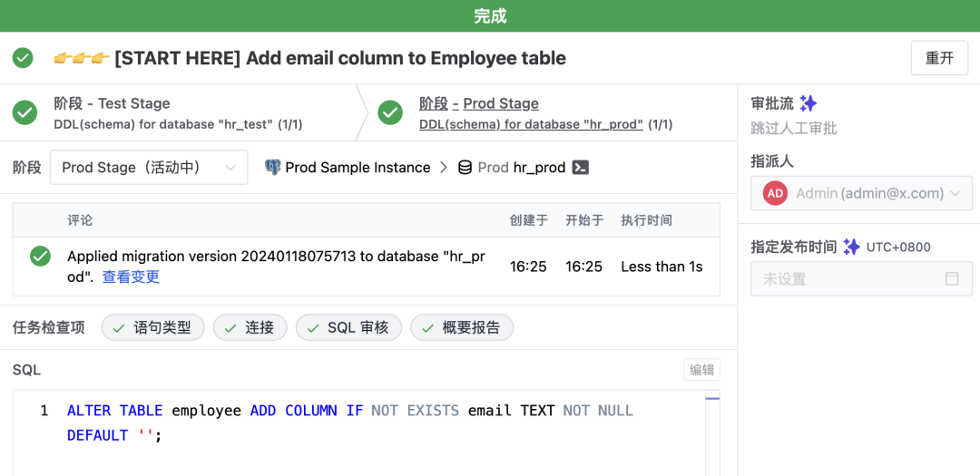Click the SQL 审核 check badge
The image size is (980, 476).
click(x=348, y=327)
